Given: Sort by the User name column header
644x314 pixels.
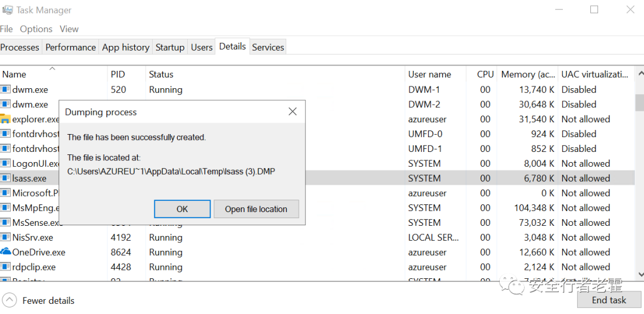Looking at the screenshot, I should pos(435,74).
